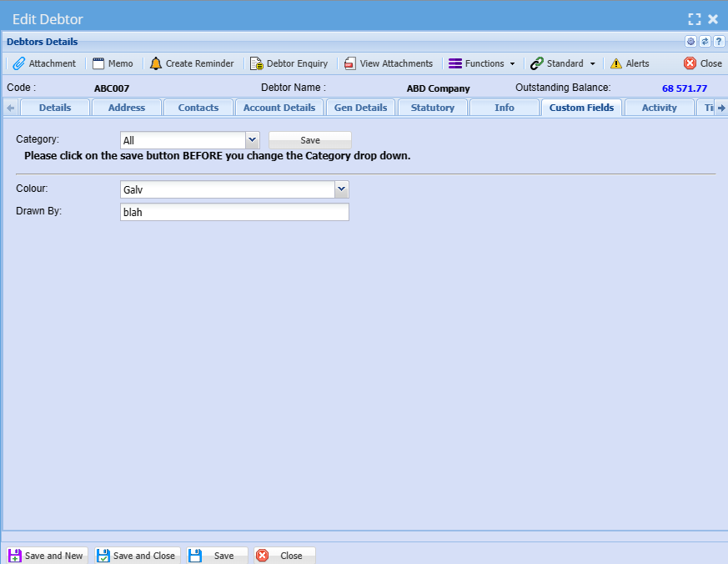Click the outstanding balance 68 571.77

(x=685, y=88)
